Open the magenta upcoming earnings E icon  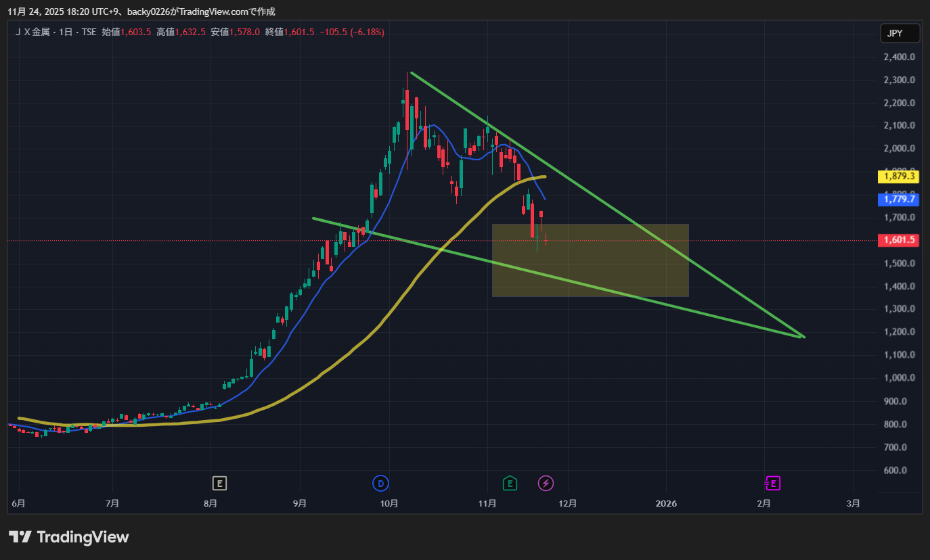tap(773, 483)
